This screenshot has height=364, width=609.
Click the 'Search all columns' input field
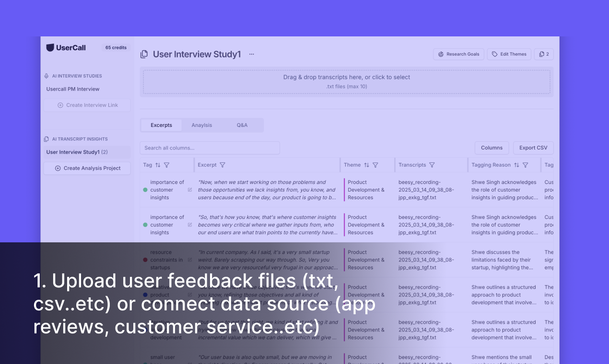coord(210,148)
